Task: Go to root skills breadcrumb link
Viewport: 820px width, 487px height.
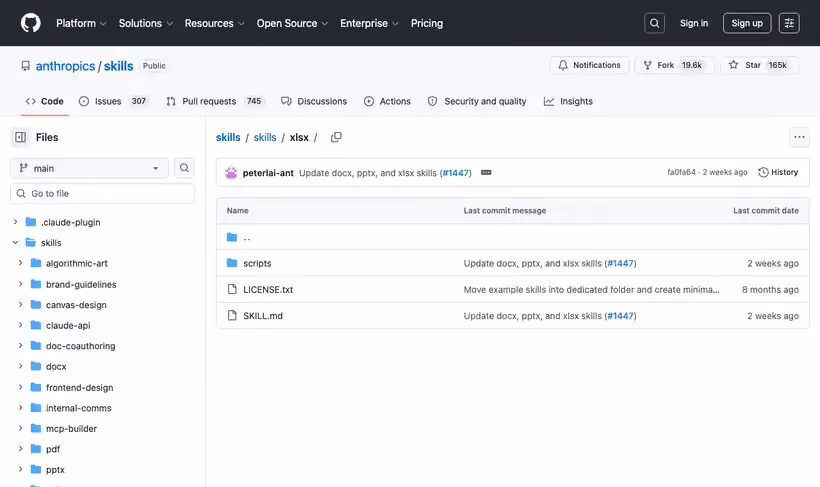Action: [x=228, y=137]
